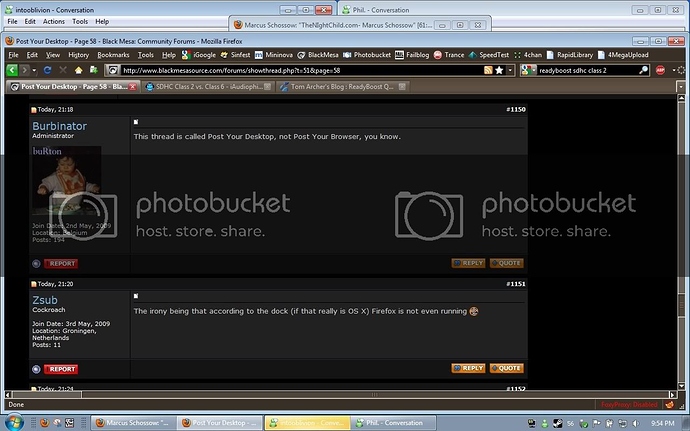This screenshot has width=690, height=431.
Task: Click the FoxyProxy fox icon in status bar
Action: 669,404
